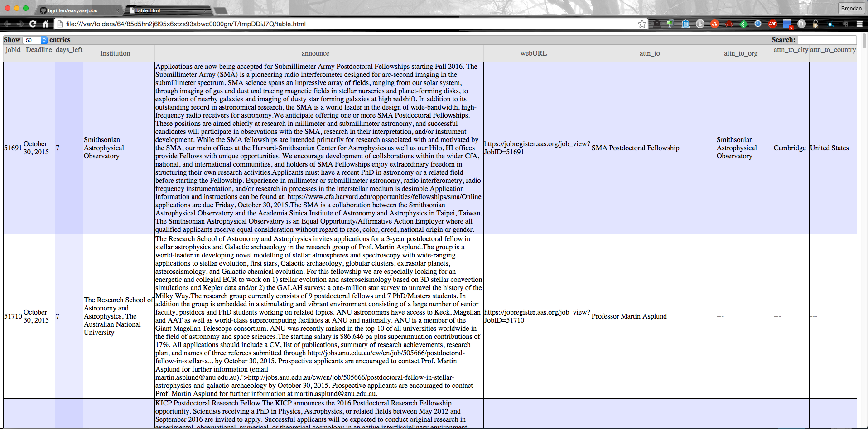Click the Brendan profile button
868x429 pixels.
(x=851, y=8)
